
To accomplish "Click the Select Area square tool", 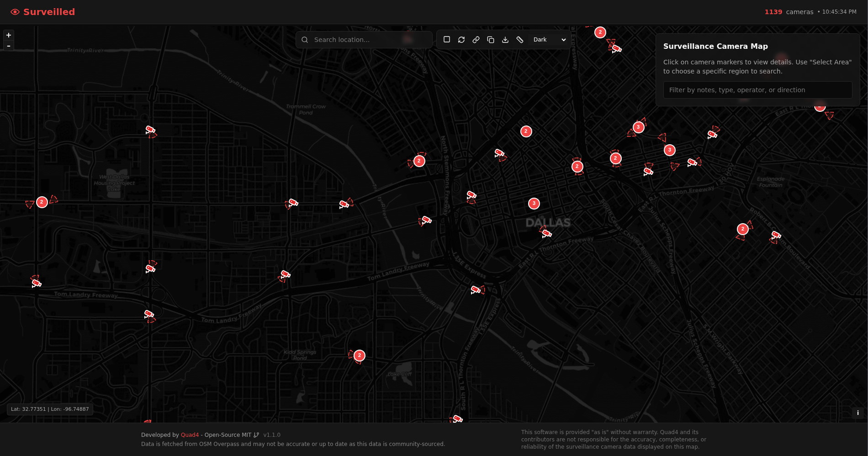I will tap(447, 40).
